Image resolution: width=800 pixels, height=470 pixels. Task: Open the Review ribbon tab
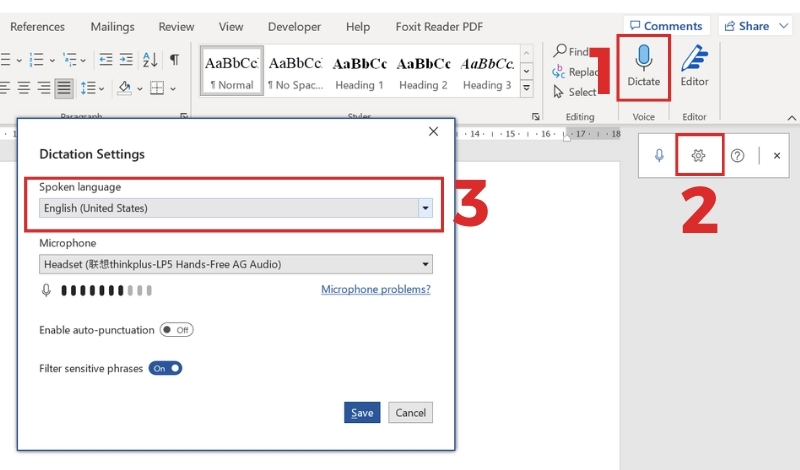[x=176, y=27]
